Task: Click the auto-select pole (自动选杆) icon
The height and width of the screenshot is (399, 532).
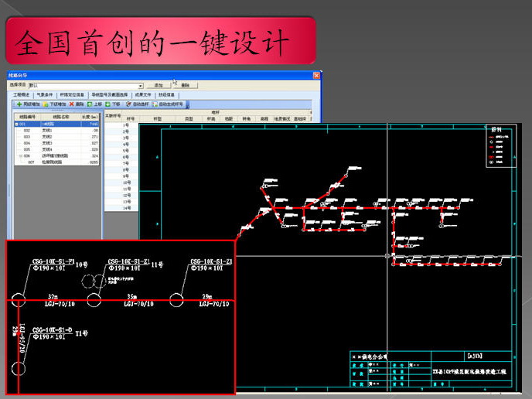Action: coord(128,104)
